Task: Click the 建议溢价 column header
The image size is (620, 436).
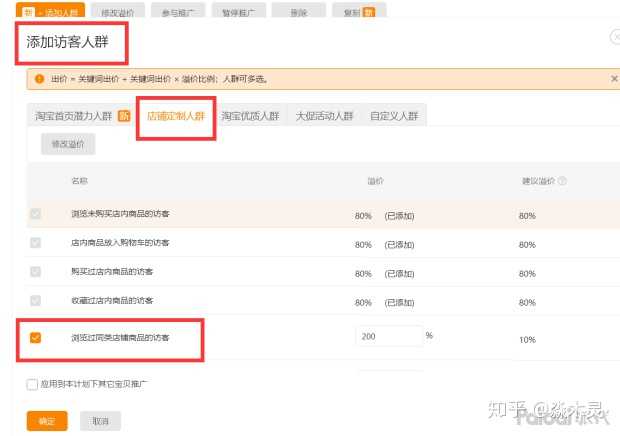Action: [x=539, y=181]
